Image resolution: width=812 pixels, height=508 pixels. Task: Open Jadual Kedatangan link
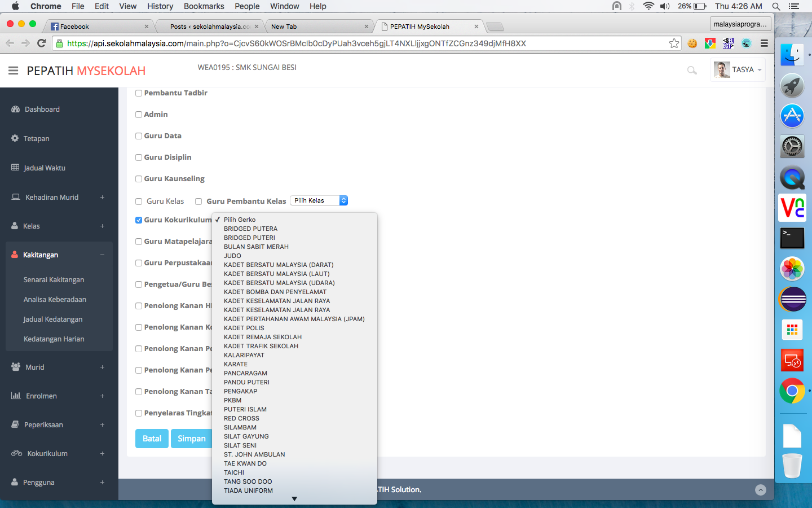coord(53,319)
